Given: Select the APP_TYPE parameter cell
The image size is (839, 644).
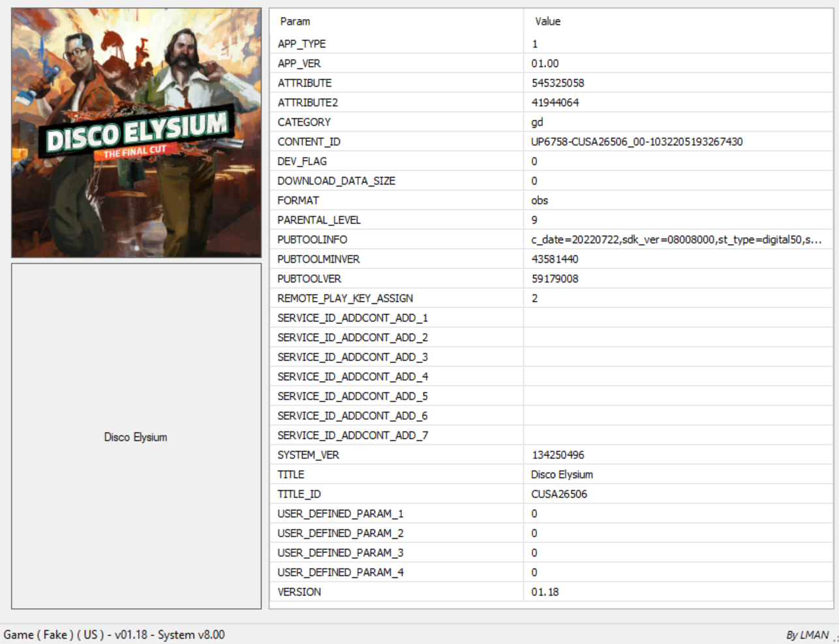Looking at the screenshot, I should tap(397, 44).
